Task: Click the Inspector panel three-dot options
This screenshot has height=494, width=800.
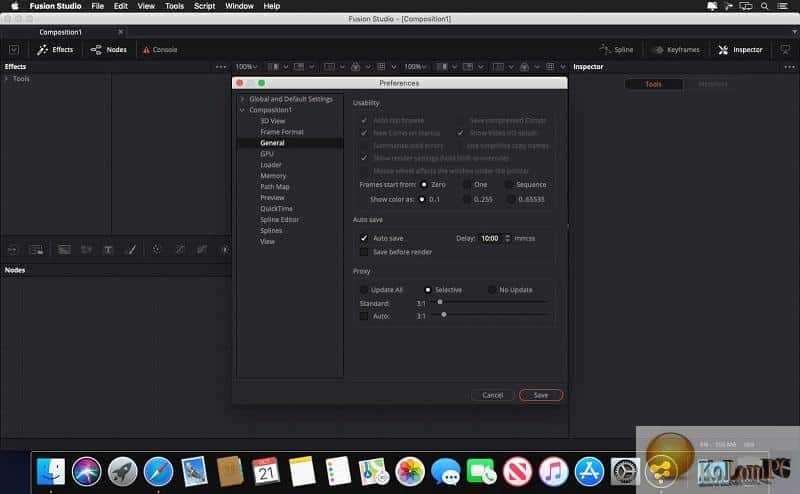Action: (789, 67)
